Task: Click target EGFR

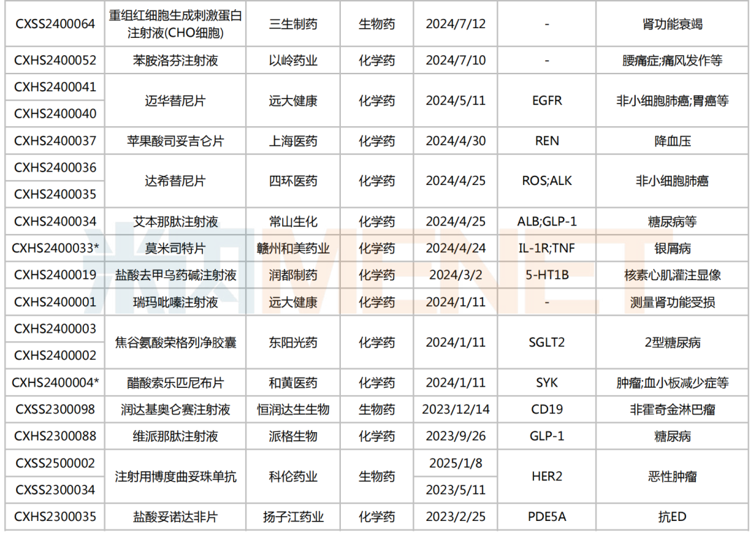Action: [547, 100]
